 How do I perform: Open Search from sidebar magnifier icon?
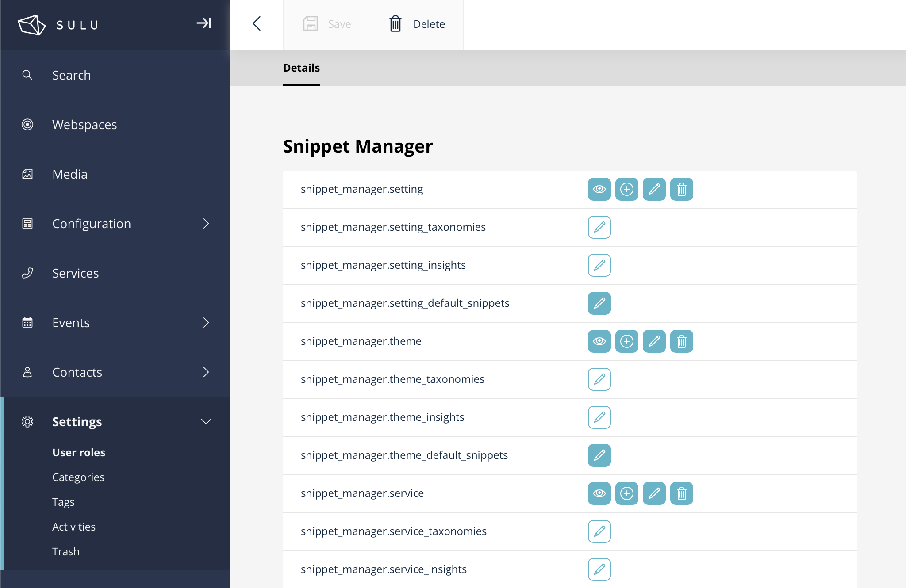(x=27, y=75)
